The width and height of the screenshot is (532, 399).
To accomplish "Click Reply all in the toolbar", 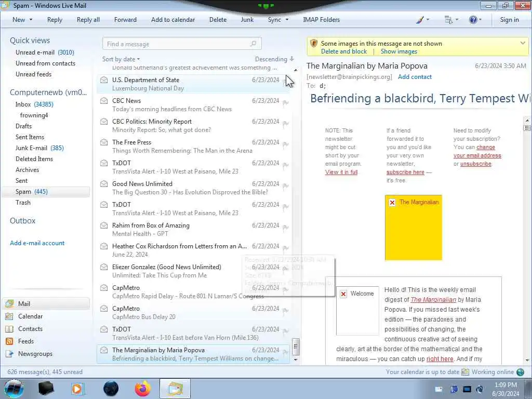I will pyautogui.click(x=88, y=20).
